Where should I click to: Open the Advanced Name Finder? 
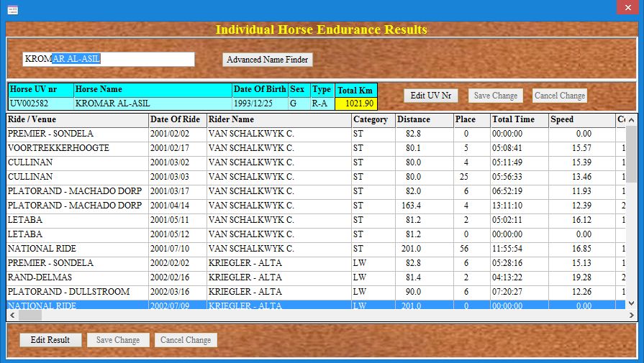[x=268, y=60]
